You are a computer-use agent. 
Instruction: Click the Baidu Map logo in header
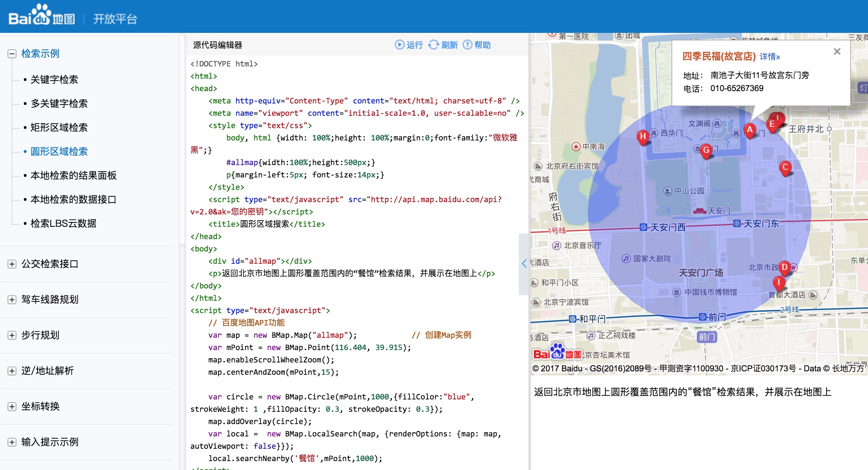(42, 16)
